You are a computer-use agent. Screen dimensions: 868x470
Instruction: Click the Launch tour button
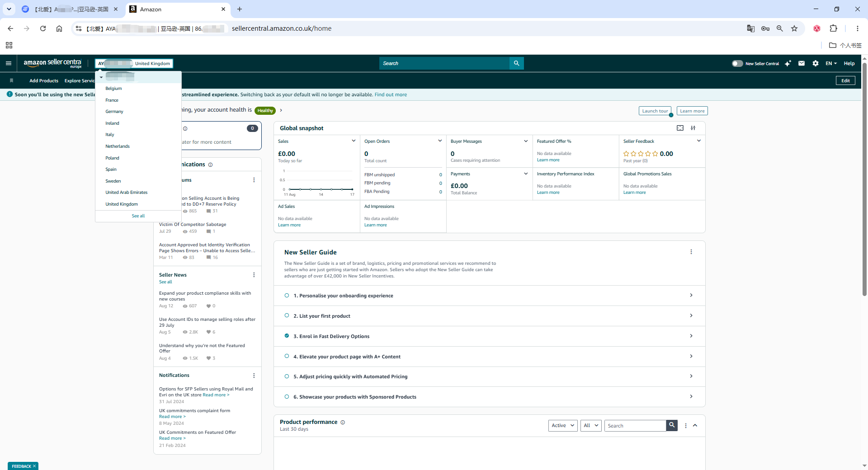655,111
